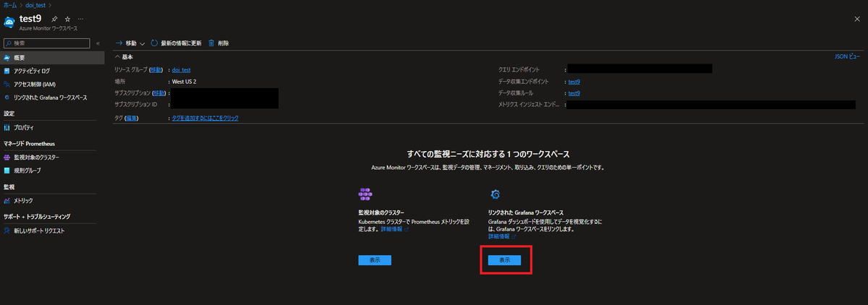Image resolution: width=868 pixels, height=305 pixels.
Task: Open 新しいサポート リクエスト in the sidebar
Action: tap(54, 231)
